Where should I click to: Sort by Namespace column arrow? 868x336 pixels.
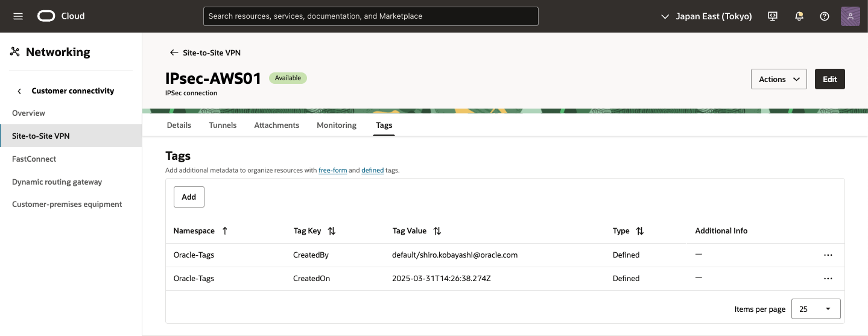point(225,230)
